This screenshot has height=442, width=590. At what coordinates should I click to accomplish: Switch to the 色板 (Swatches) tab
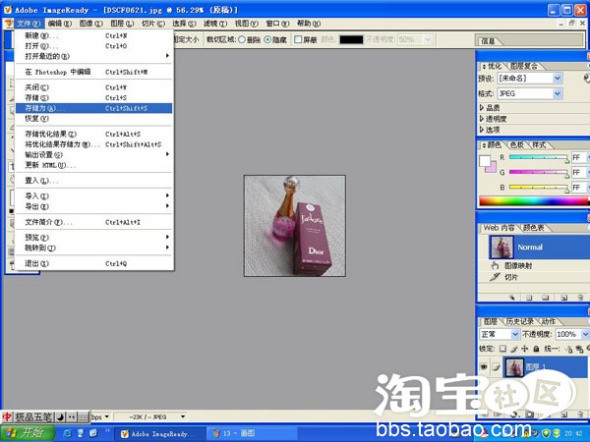coord(517,145)
